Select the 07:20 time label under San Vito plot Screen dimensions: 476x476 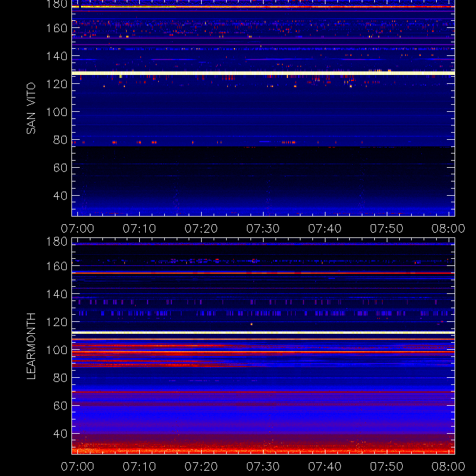(201, 228)
